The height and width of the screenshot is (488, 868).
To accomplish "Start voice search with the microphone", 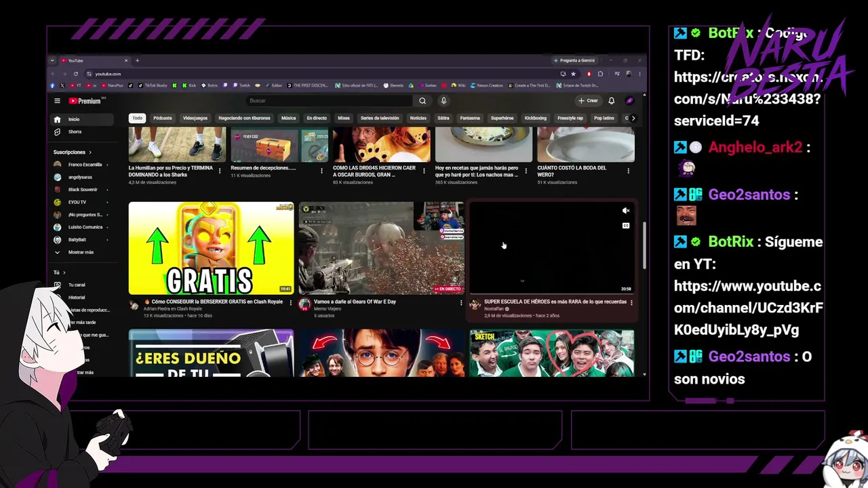I will coord(443,101).
